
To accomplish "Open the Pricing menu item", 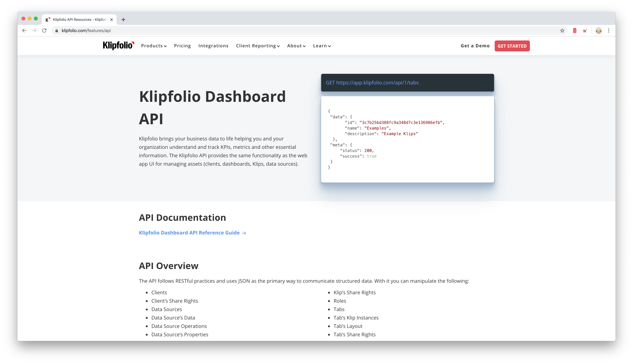I will [x=182, y=46].
